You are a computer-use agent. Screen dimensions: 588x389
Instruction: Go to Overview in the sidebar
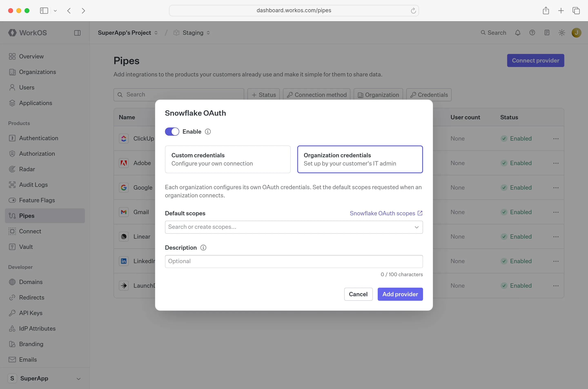coord(45,56)
